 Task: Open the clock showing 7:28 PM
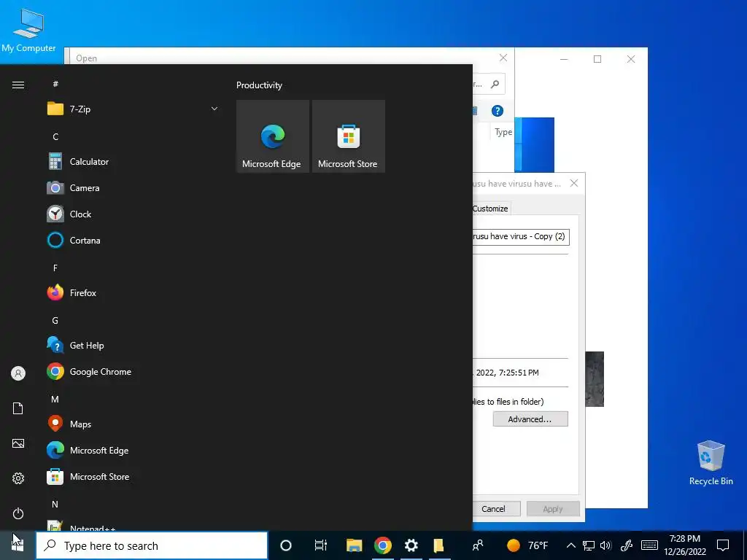(684, 545)
